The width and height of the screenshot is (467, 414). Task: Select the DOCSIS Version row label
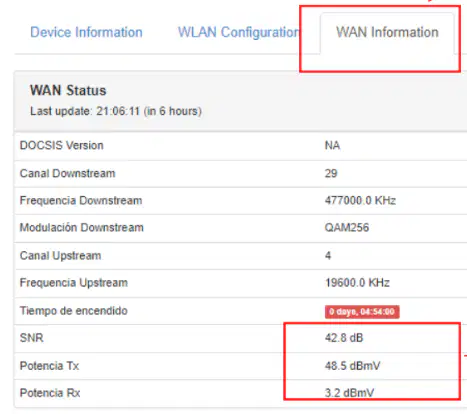(62, 145)
